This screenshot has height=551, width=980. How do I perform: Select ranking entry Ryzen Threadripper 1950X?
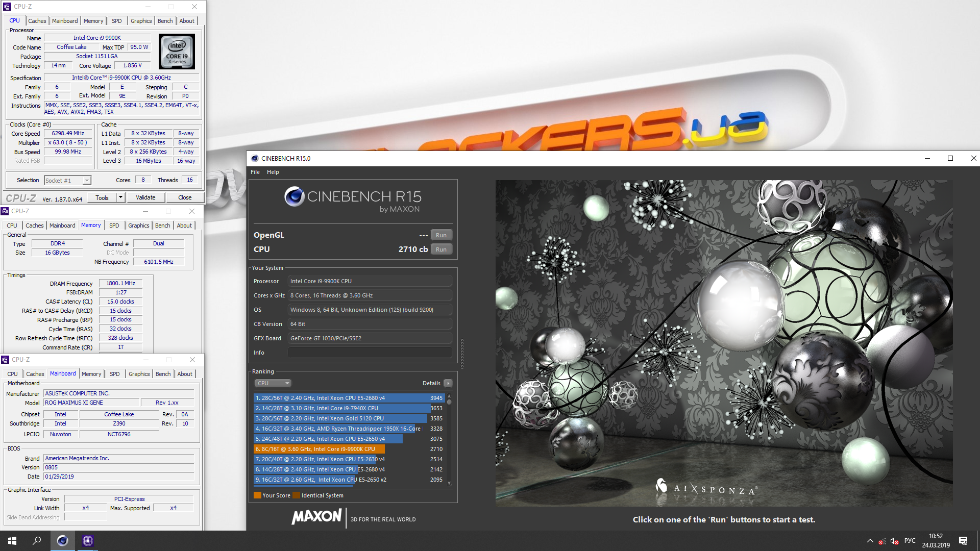[350, 429]
